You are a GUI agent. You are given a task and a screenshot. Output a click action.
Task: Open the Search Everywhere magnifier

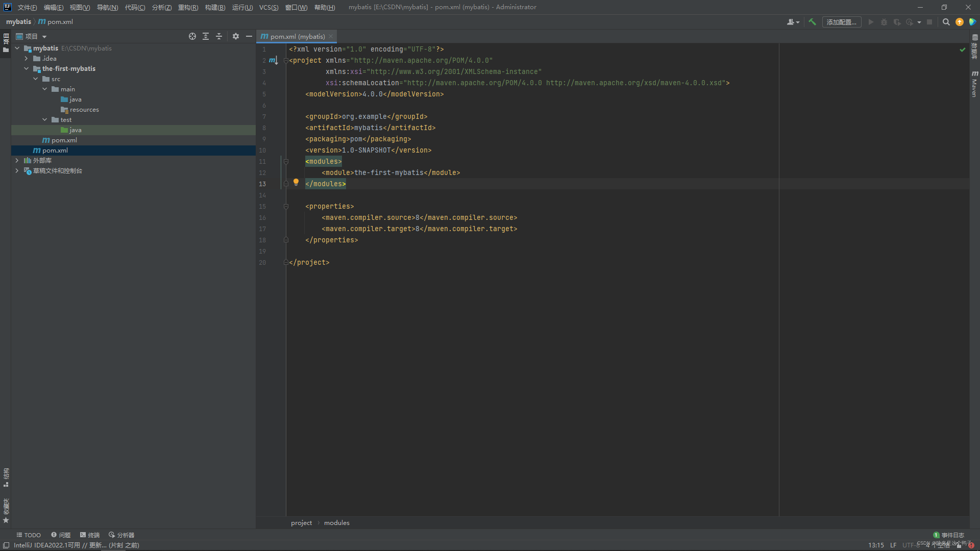[x=946, y=22]
